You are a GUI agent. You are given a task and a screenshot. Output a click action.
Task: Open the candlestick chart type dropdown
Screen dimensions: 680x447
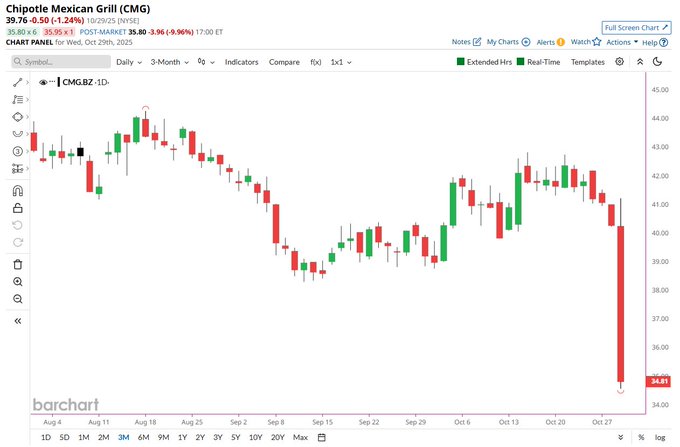pyautogui.click(x=206, y=62)
